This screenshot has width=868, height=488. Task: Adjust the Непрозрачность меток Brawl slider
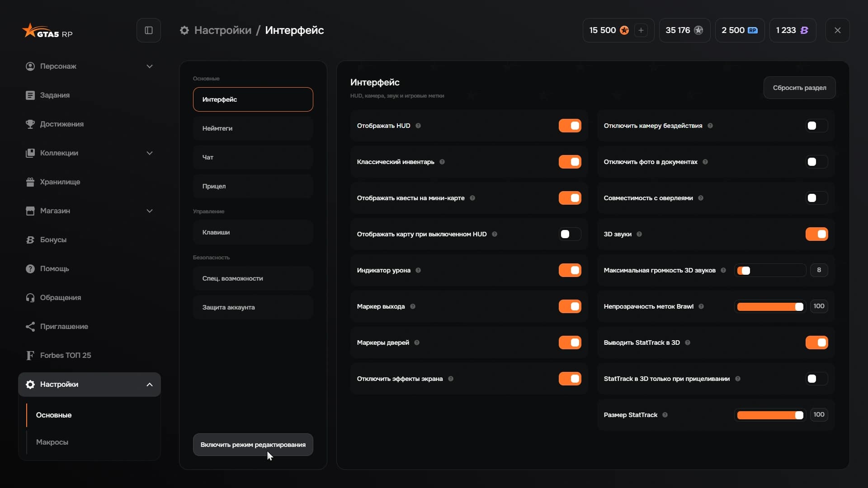770,307
